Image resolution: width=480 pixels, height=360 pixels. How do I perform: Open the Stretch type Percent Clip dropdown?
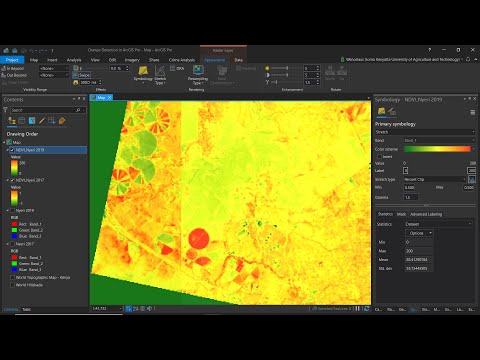point(435,179)
